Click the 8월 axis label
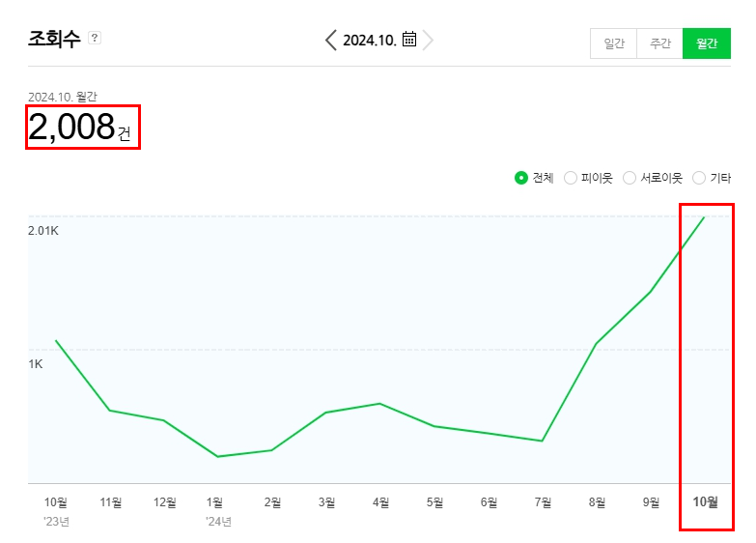Screen dimensions: 756x543 [597, 502]
